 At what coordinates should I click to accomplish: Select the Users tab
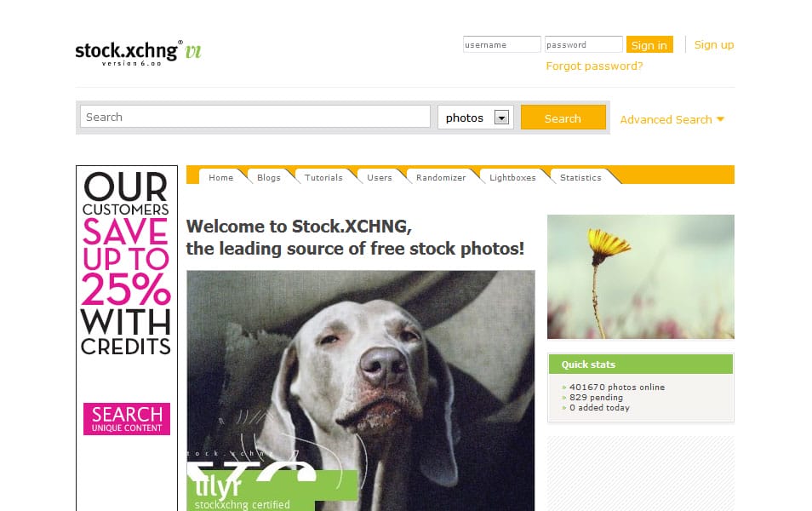380,177
